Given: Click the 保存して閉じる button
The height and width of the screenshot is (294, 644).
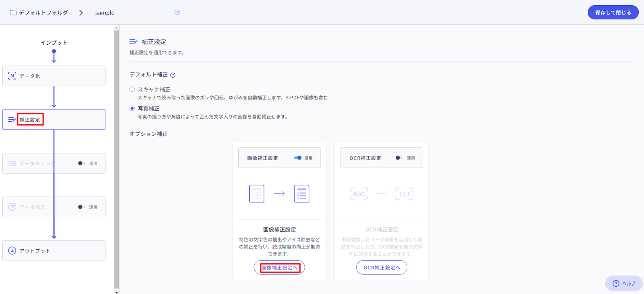Looking at the screenshot, I should click(613, 12).
